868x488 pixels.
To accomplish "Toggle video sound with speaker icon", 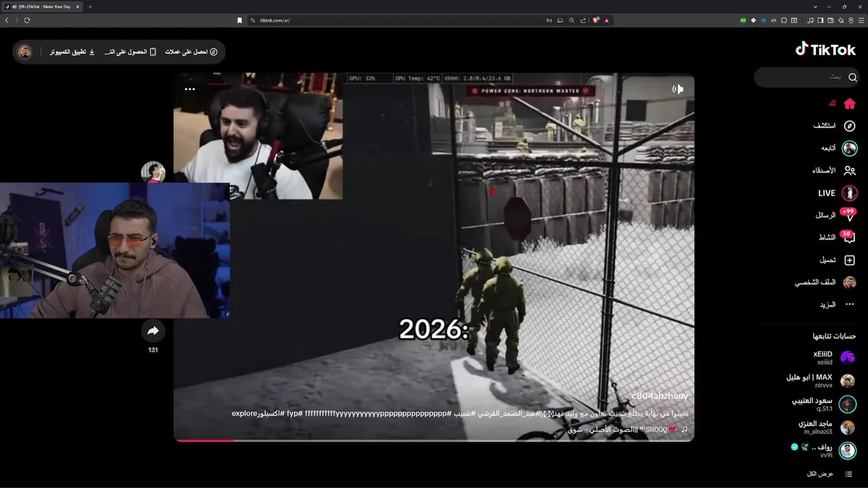I will coord(677,89).
